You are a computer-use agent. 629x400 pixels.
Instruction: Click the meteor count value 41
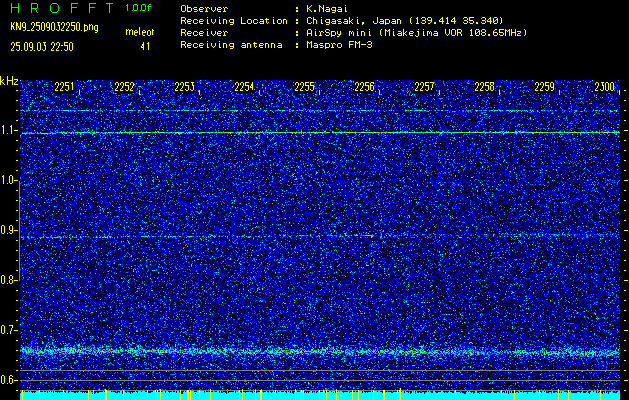pos(145,47)
